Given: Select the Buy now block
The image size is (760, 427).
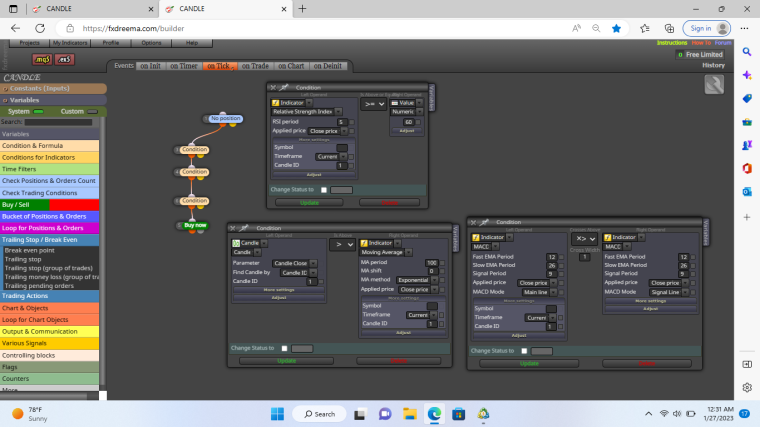Looking at the screenshot, I should 195,225.
